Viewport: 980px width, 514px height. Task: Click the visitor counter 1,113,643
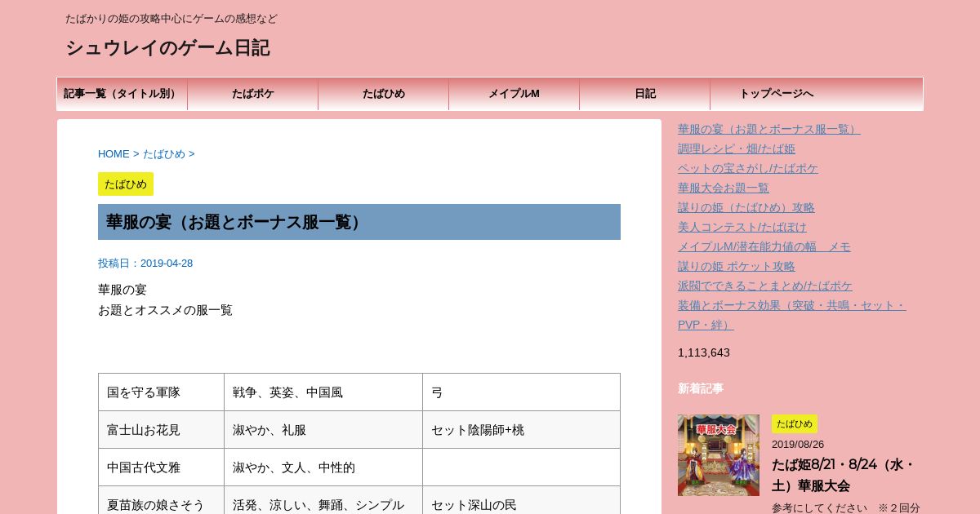coord(704,352)
